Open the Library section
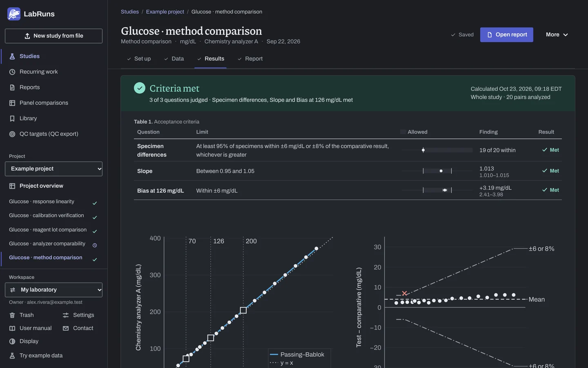Image resolution: width=588 pixels, height=368 pixels. coord(28,118)
